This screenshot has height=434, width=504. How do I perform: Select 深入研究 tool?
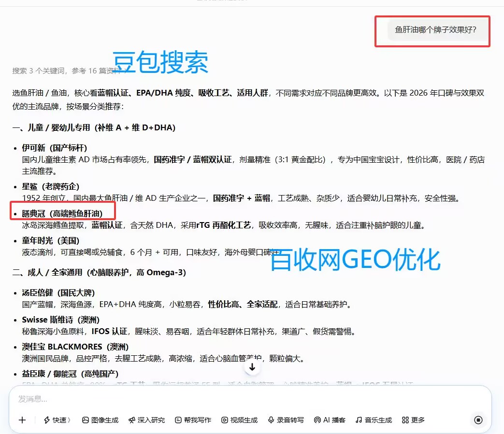pos(146,420)
